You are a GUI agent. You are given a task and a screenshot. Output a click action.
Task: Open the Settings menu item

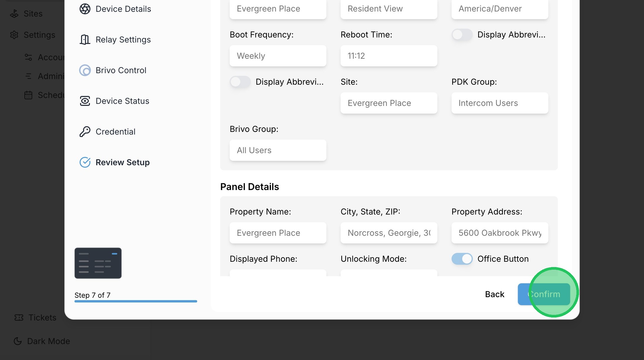pos(39,35)
